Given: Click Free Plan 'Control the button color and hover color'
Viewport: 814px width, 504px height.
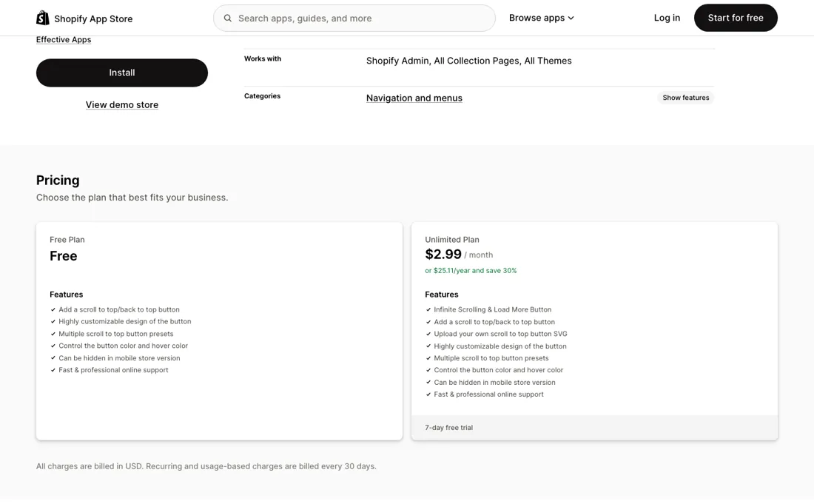Looking at the screenshot, I should coord(123,346).
